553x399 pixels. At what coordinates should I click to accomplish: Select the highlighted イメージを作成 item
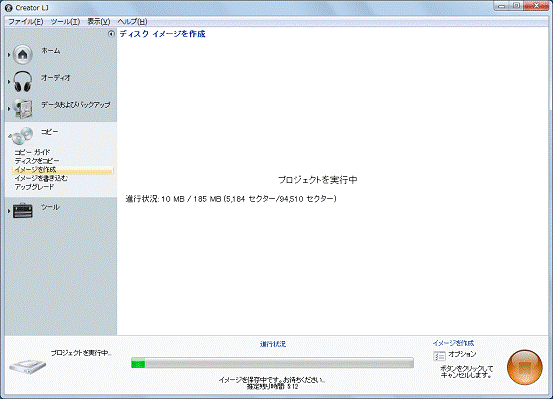coord(62,170)
